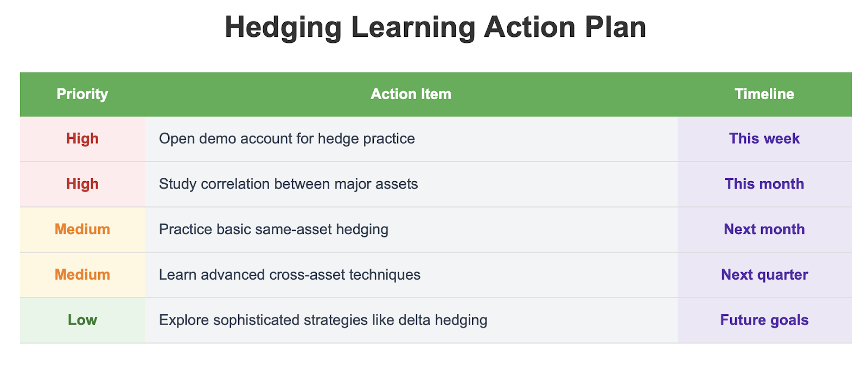The image size is (868, 381).
Task: Click the Timeline column header
Action: pyautogui.click(x=764, y=94)
